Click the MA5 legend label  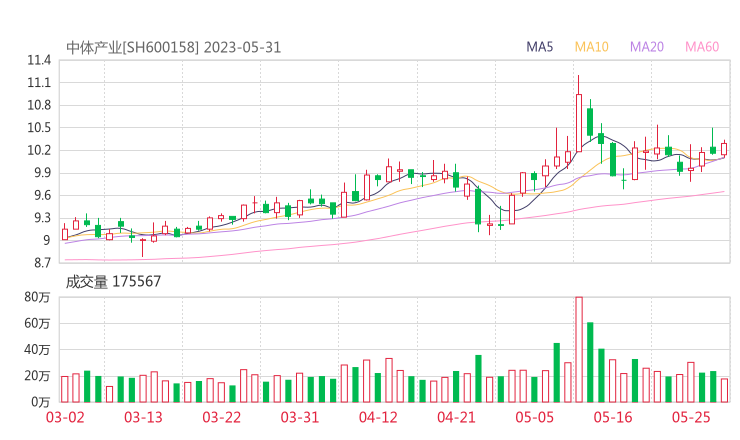pos(539,47)
